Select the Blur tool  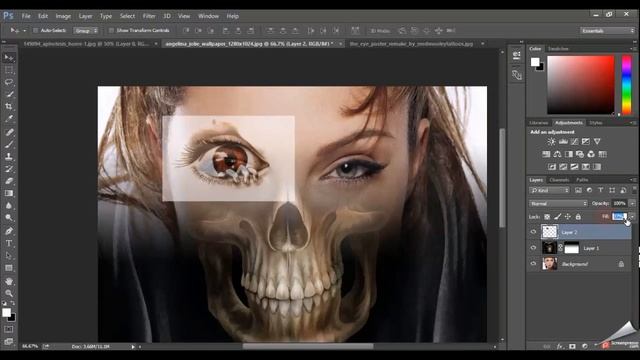click(9, 206)
